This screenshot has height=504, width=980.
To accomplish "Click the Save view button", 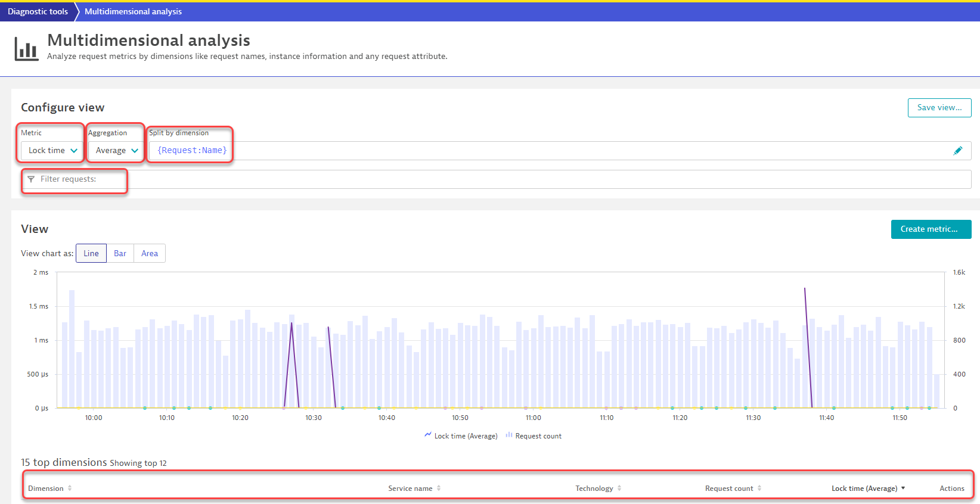I will pyautogui.click(x=939, y=108).
